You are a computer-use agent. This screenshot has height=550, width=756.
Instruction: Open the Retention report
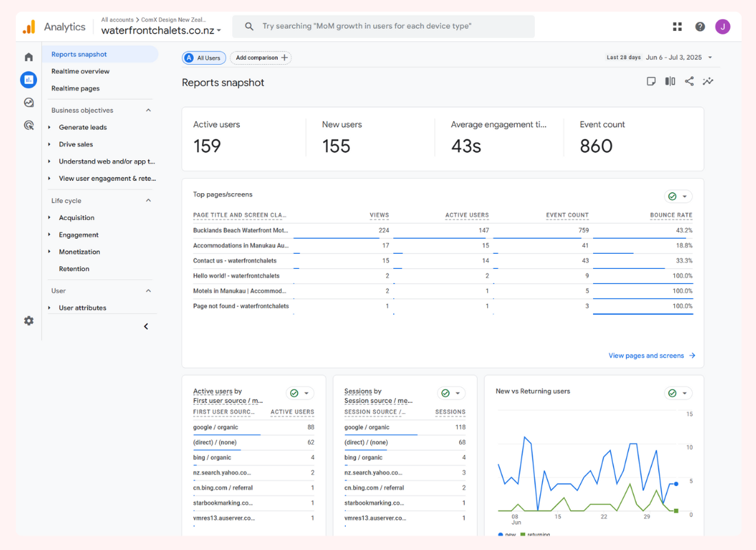coord(74,269)
